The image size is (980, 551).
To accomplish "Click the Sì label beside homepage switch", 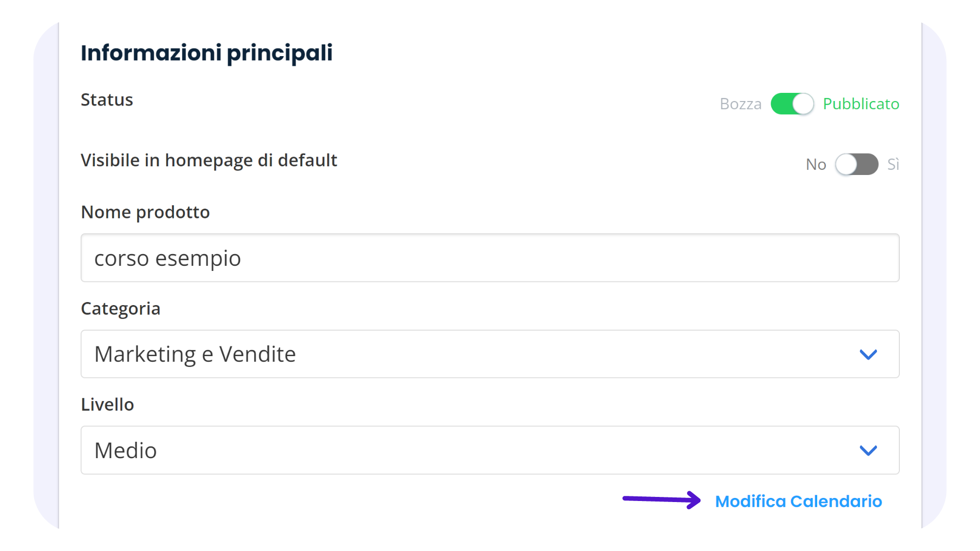I will 893,165.
